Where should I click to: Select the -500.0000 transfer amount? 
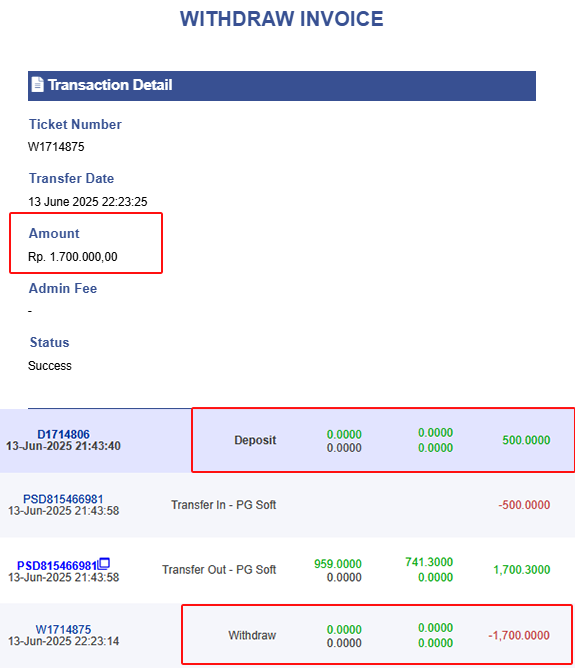524,505
